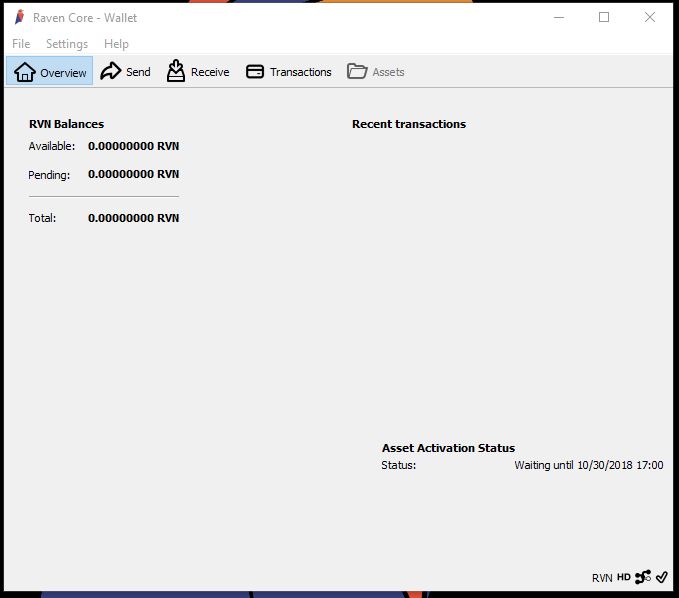Click the sync checkmark status icon
This screenshot has width=679, height=598.
pos(661,577)
